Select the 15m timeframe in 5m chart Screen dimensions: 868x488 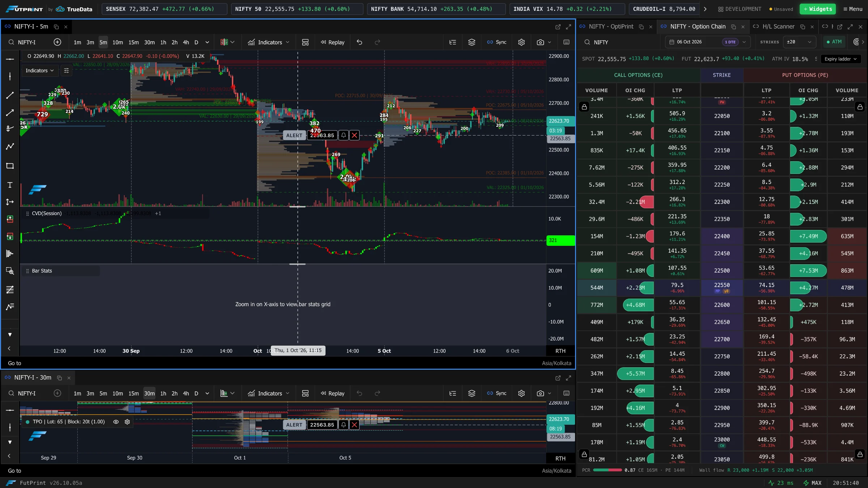[x=133, y=42]
